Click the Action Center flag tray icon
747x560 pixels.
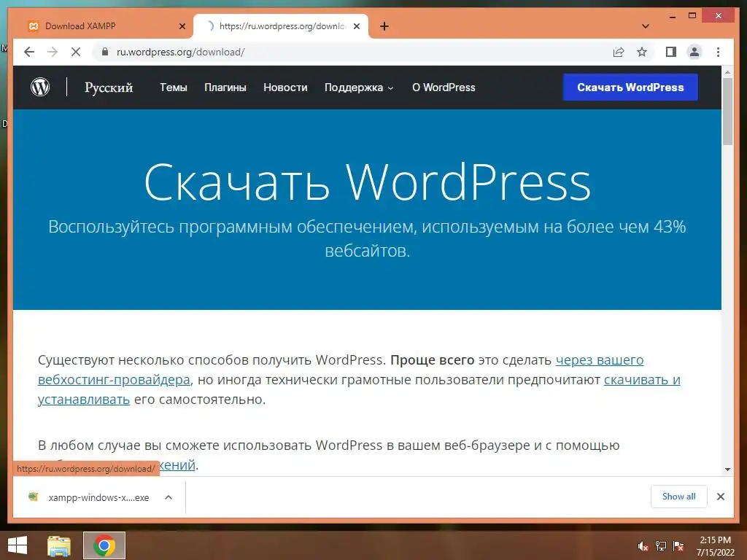click(678, 545)
